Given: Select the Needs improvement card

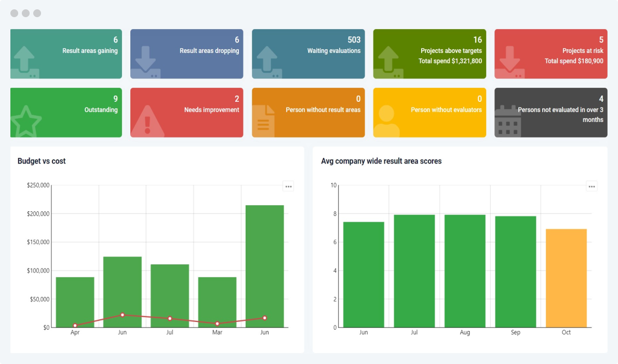Looking at the screenshot, I should point(186,113).
